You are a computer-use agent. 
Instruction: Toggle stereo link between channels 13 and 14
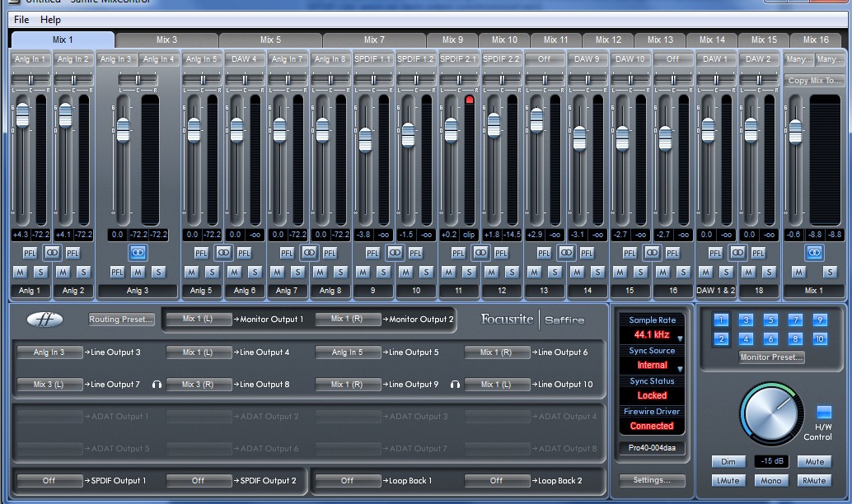pos(566,253)
